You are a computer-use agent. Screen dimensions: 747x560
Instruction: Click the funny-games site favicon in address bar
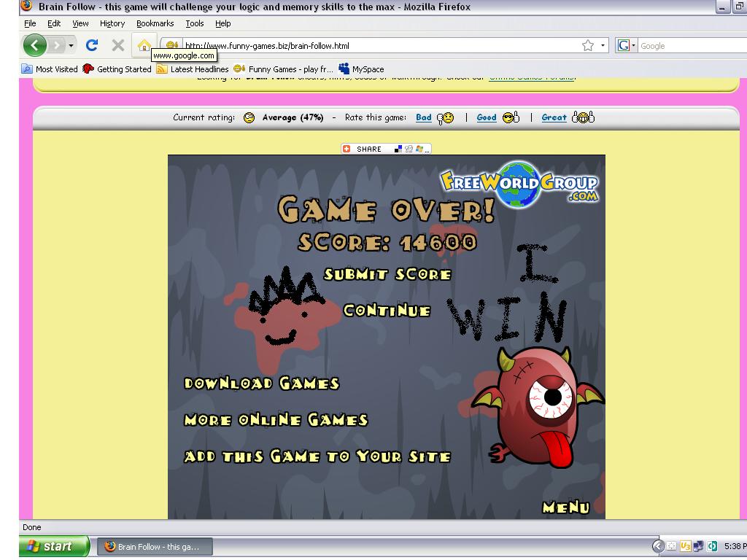pos(172,45)
